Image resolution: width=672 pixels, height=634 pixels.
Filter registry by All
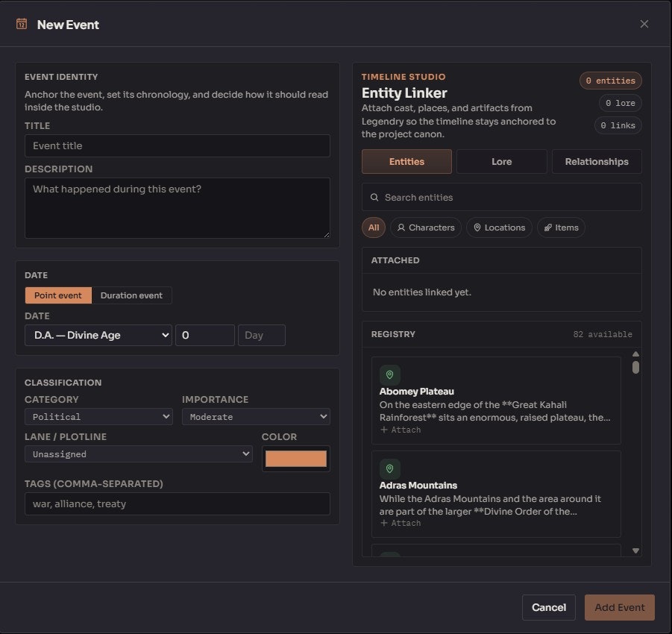(x=374, y=227)
